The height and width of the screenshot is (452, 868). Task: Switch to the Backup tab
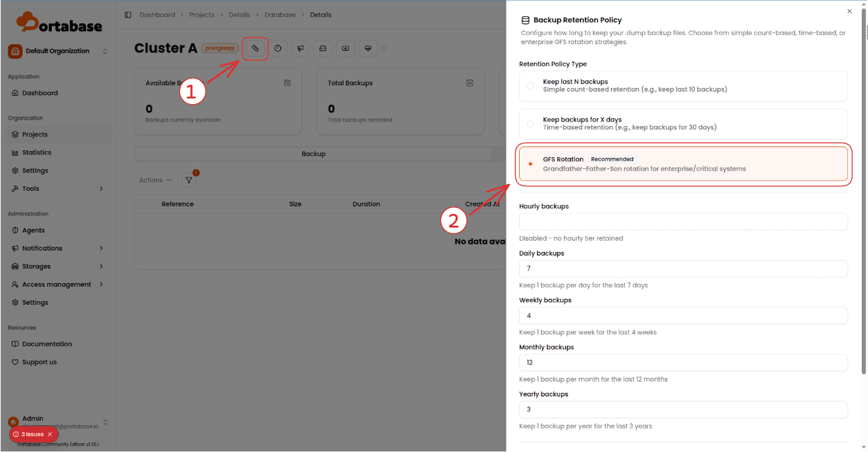point(313,154)
